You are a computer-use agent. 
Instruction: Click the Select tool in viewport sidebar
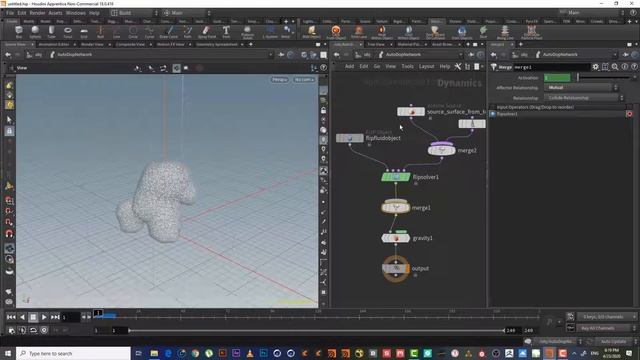[x=9, y=120]
